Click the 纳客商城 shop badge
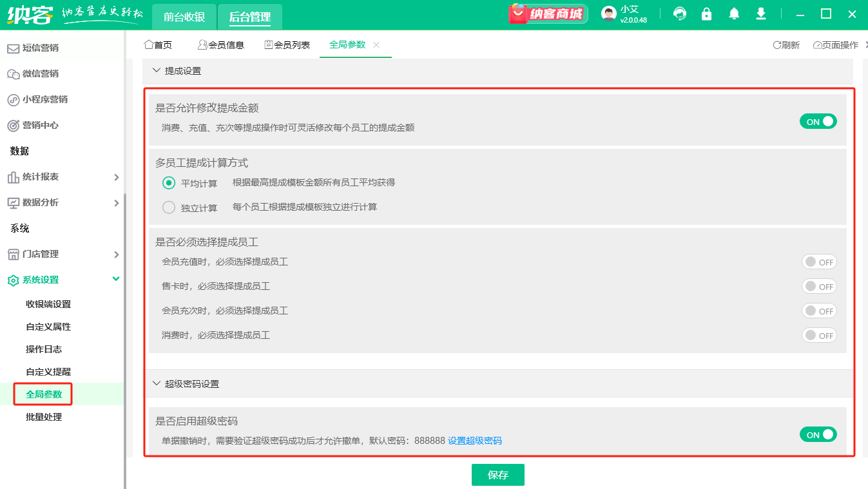 tap(547, 13)
